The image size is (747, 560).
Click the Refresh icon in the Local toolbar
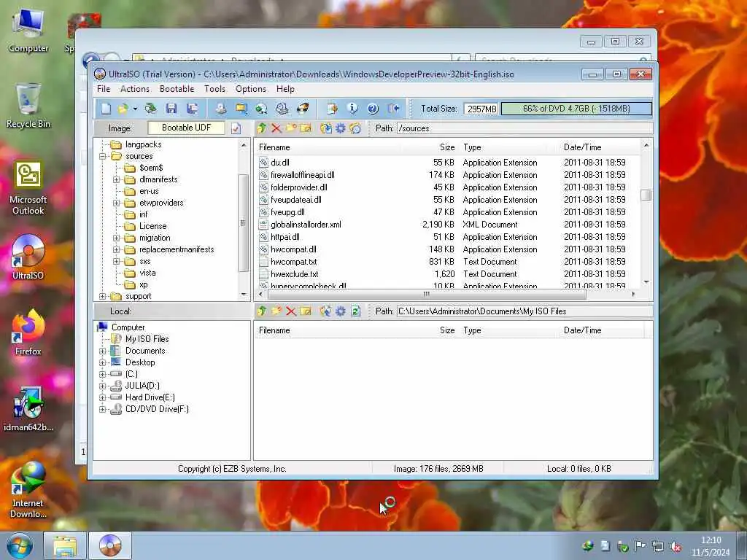tap(355, 311)
